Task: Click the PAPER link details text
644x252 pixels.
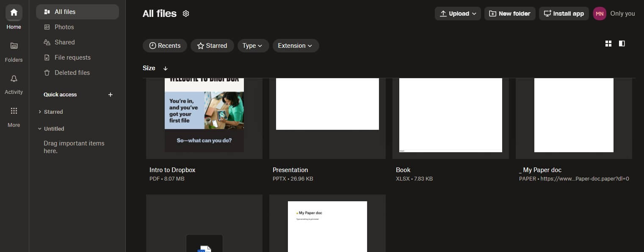Action: (x=574, y=179)
